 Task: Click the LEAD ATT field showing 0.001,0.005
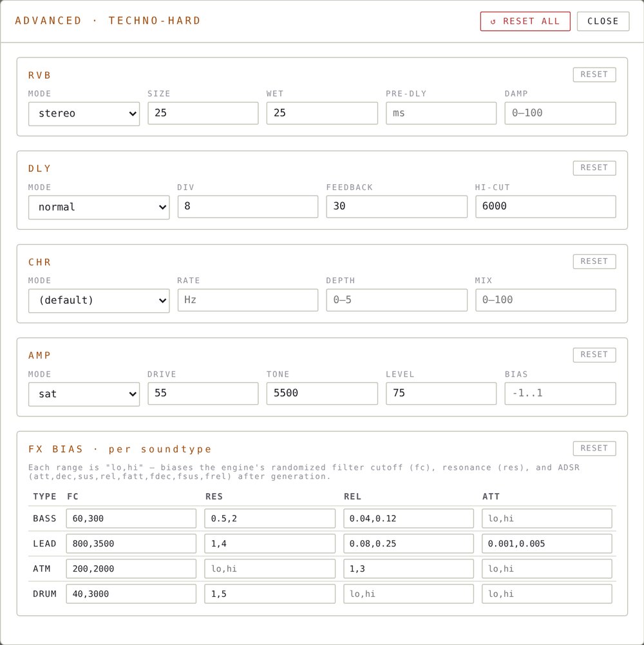click(547, 543)
